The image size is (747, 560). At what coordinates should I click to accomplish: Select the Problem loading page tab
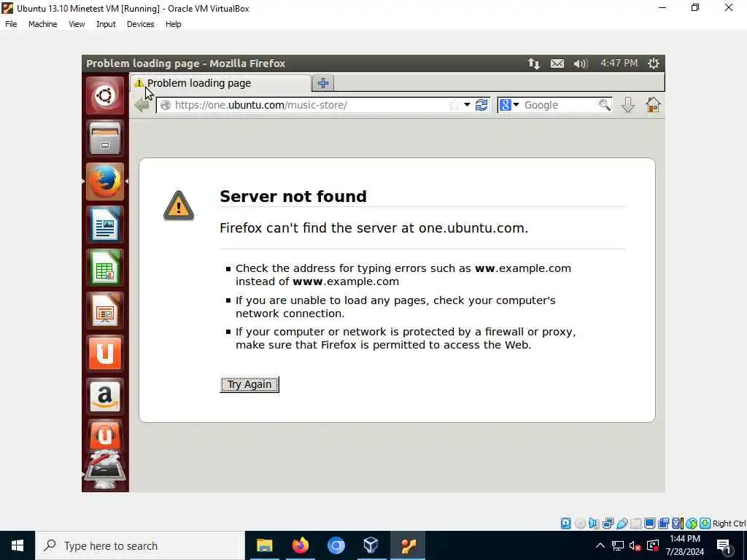[220, 83]
